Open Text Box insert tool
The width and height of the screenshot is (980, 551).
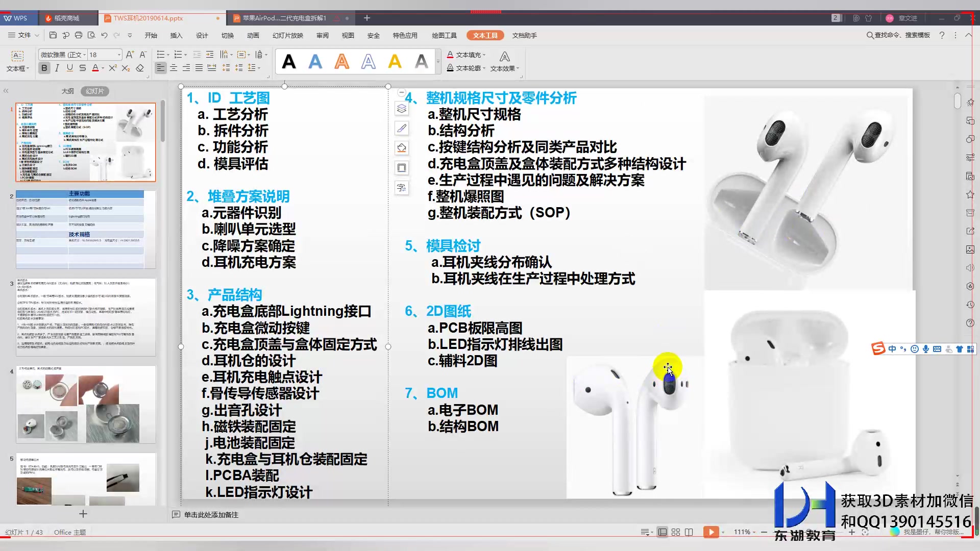pos(17,61)
